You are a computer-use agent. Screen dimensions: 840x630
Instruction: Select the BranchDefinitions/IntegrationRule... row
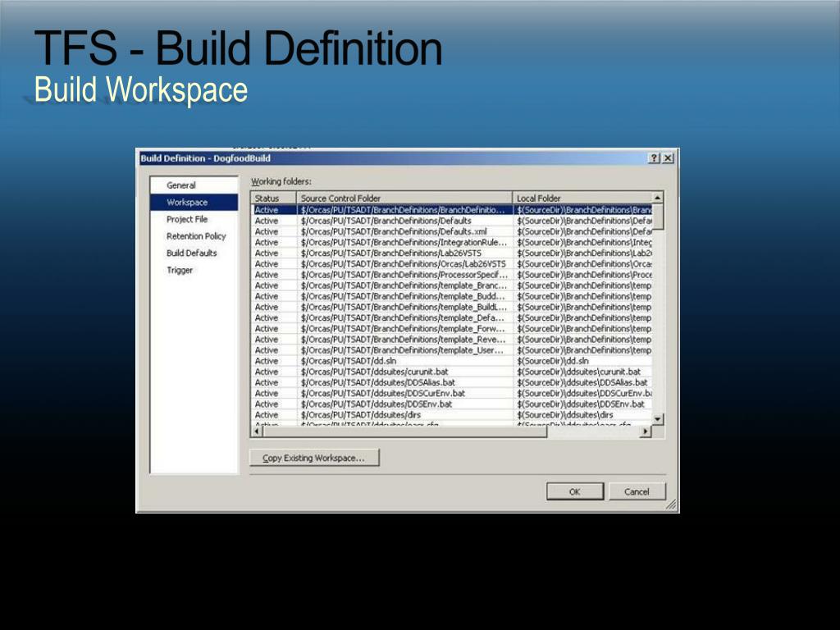(452, 242)
